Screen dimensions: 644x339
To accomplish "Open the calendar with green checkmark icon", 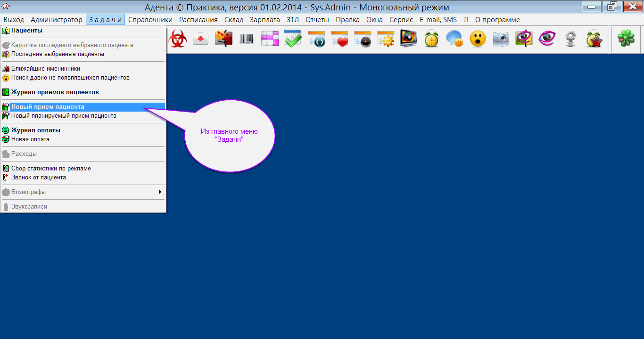I will pos(293,39).
